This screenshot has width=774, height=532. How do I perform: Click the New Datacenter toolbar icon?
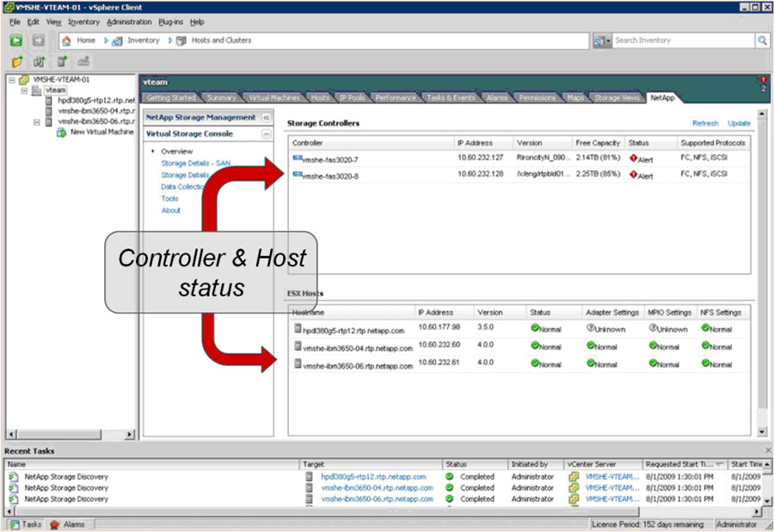pyautogui.click(x=39, y=62)
